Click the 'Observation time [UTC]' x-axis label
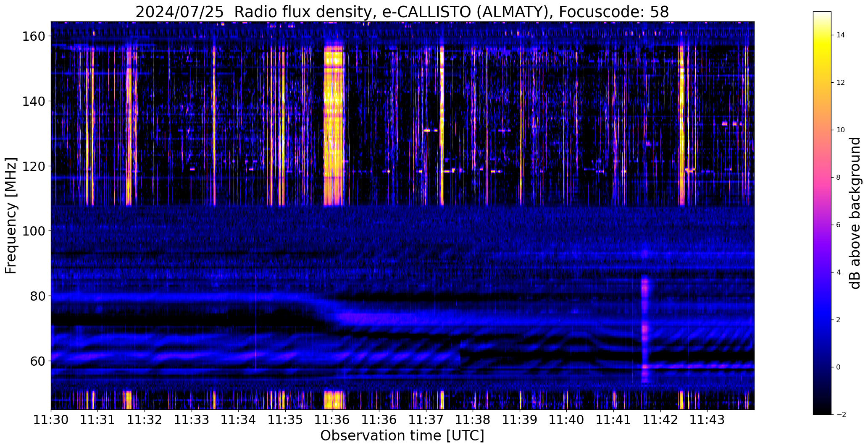The height and width of the screenshot is (448, 868). [x=402, y=435]
